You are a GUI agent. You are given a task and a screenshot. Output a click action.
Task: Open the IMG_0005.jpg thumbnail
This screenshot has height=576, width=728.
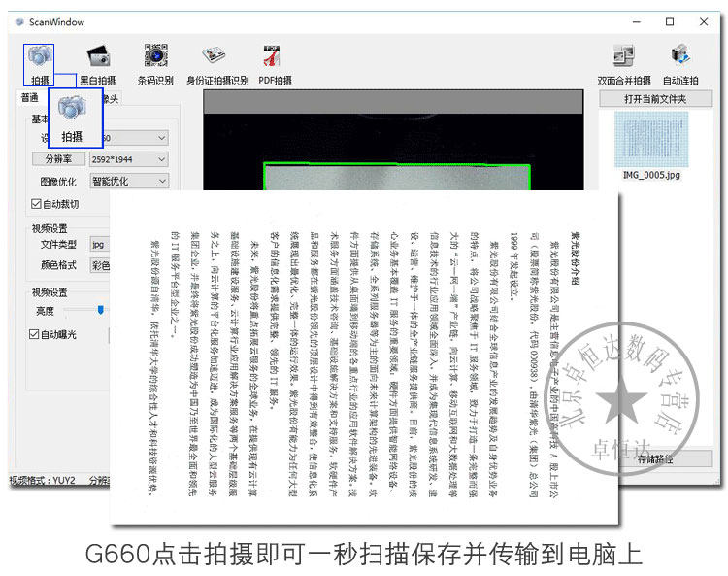(651, 139)
